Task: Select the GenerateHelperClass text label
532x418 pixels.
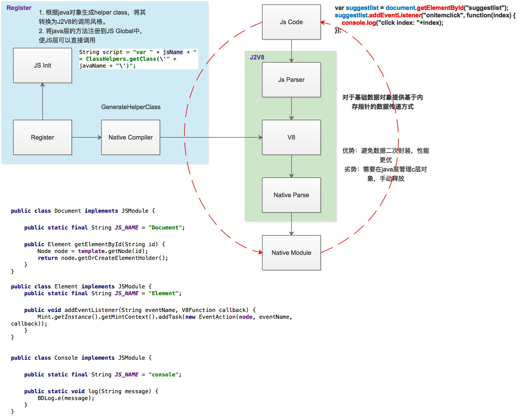Action: 131,107
